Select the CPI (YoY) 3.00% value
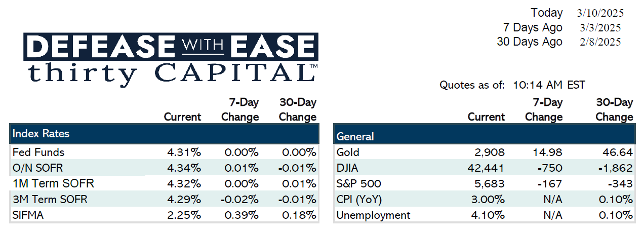644x231 pixels. coord(488,199)
